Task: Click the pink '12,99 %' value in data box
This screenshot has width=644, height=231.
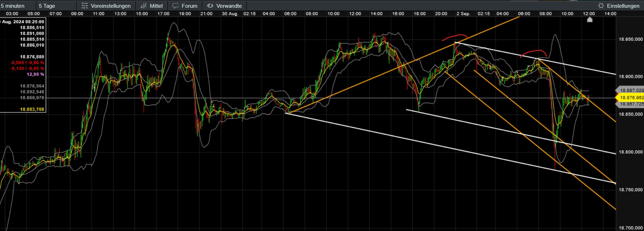Action: pos(36,74)
